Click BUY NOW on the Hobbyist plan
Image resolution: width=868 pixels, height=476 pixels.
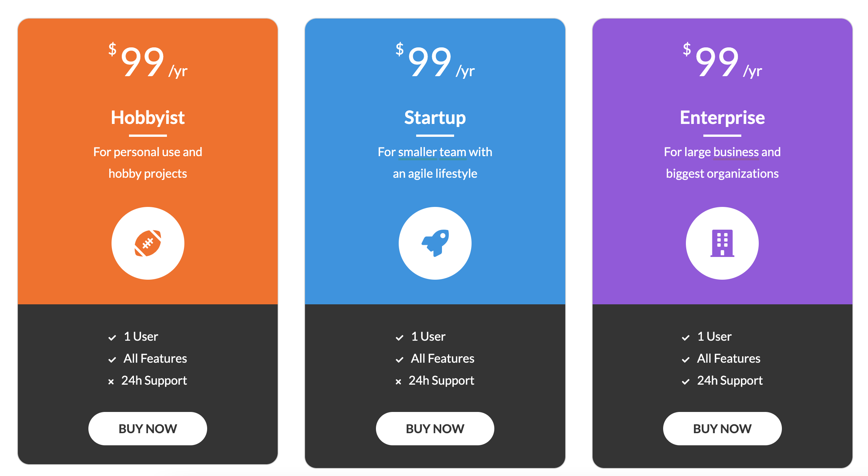tap(148, 429)
